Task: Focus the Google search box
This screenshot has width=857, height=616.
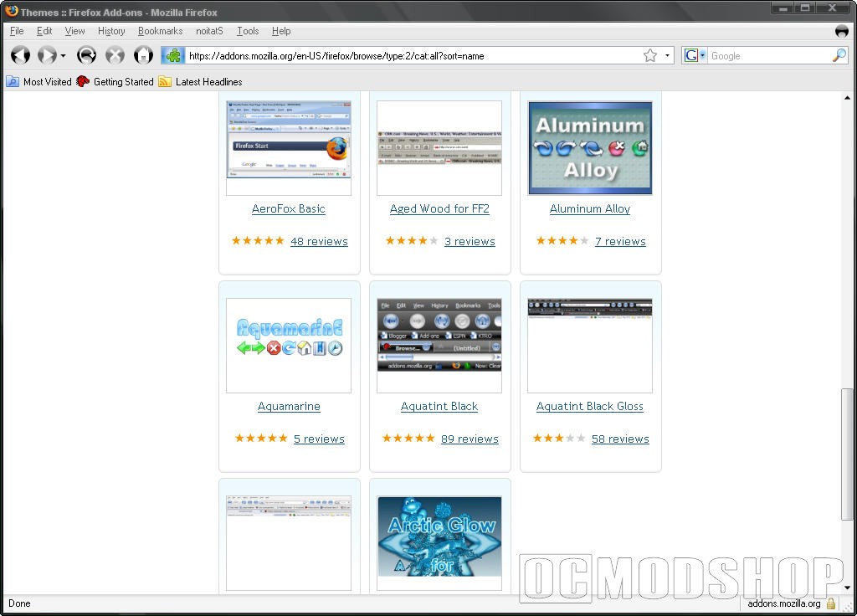Action: click(770, 56)
